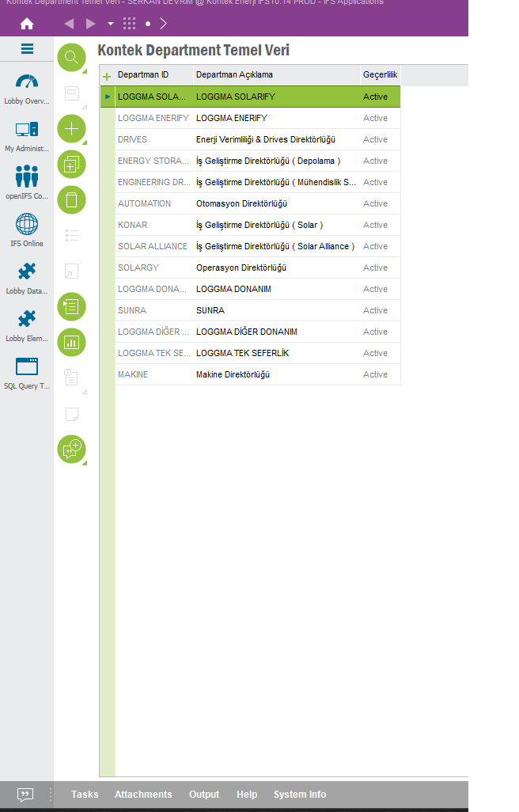The width and height of the screenshot is (519, 812).
Task: Open the Attachments tab
Action: (x=143, y=795)
